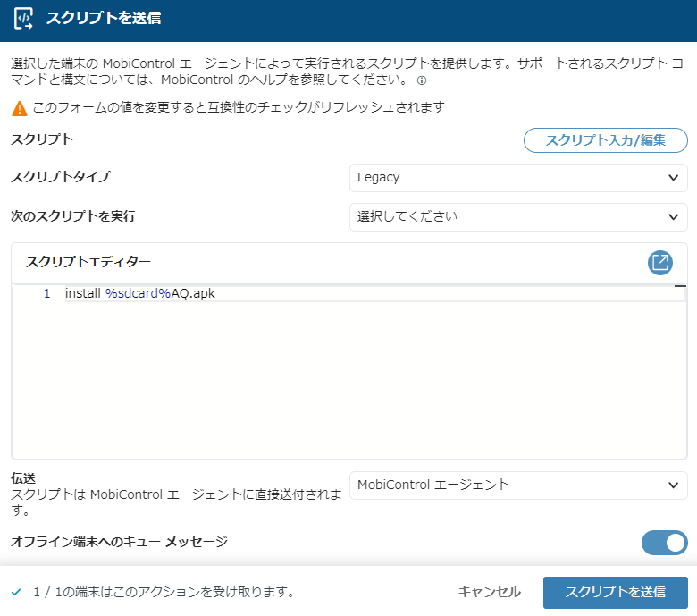697x616 pixels.
Task: Click the script send icon in header
Action: pyautogui.click(x=23, y=19)
